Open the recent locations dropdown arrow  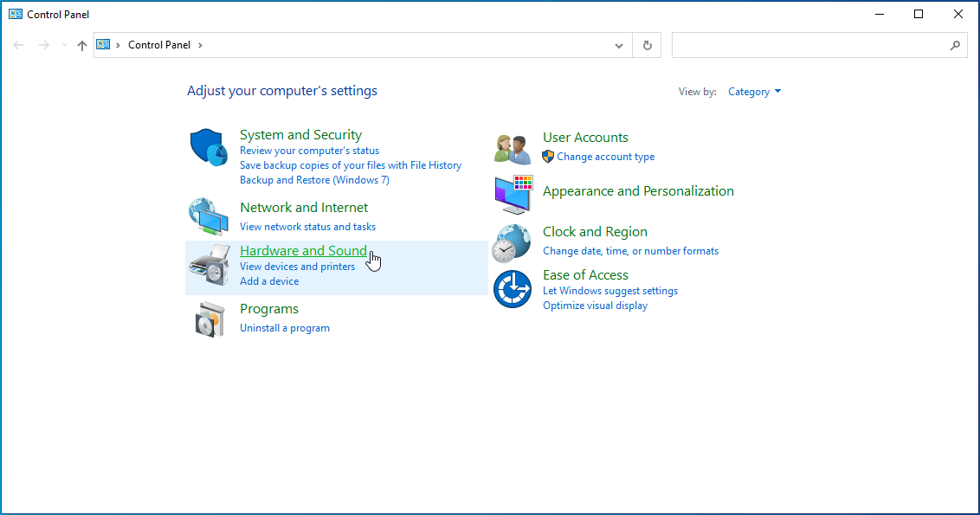pos(64,45)
